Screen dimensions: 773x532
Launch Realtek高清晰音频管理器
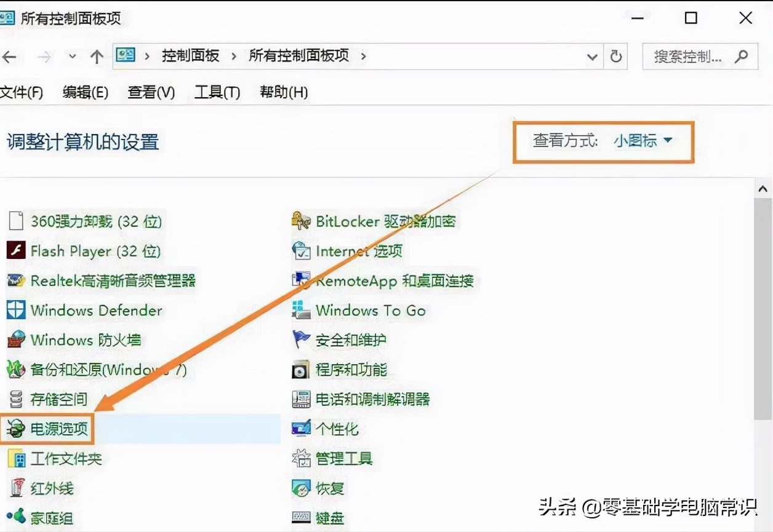pos(113,281)
